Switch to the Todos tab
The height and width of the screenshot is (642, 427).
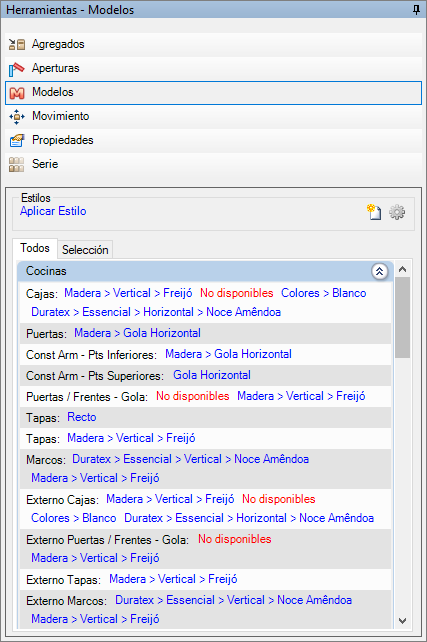[35, 248]
